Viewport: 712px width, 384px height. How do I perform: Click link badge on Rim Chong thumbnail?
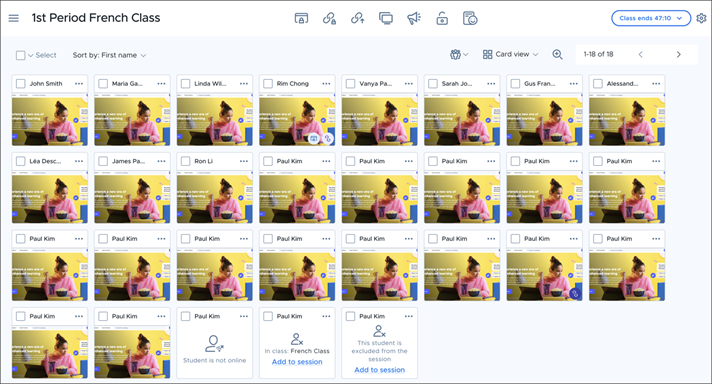point(327,138)
